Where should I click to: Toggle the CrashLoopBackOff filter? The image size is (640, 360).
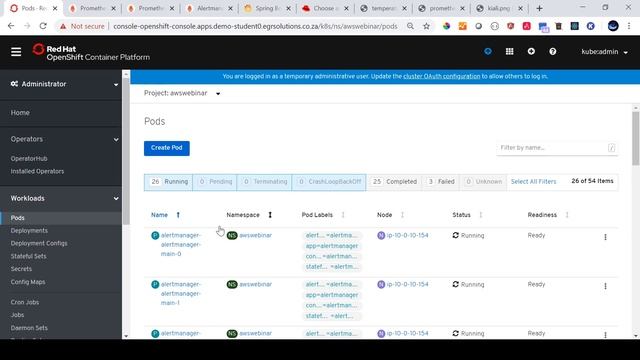[x=329, y=182]
